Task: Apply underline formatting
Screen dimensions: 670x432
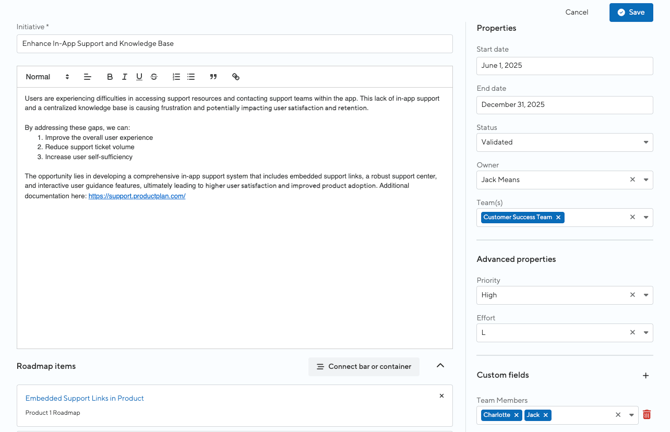Action: pyautogui.click(x=139, y=77)
